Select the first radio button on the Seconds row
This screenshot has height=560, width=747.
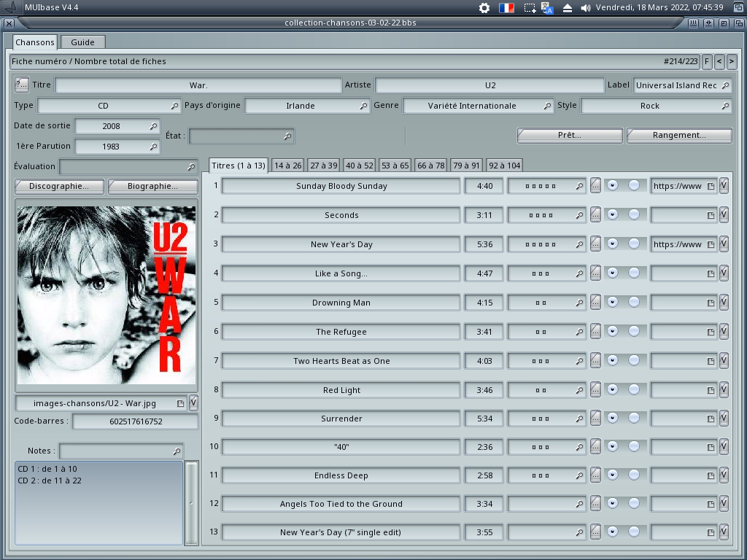click(613, 214)
